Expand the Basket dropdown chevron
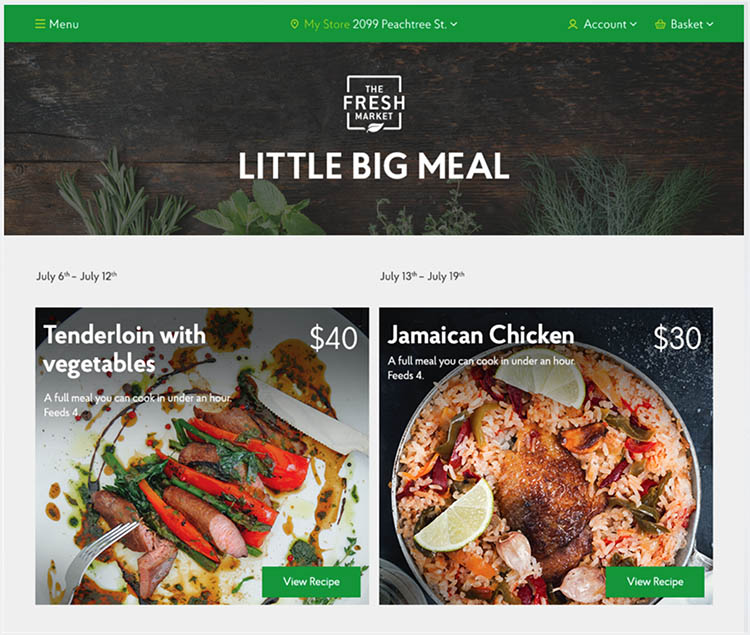This screenshot has height=635, width=750. [x=710, y=24]
